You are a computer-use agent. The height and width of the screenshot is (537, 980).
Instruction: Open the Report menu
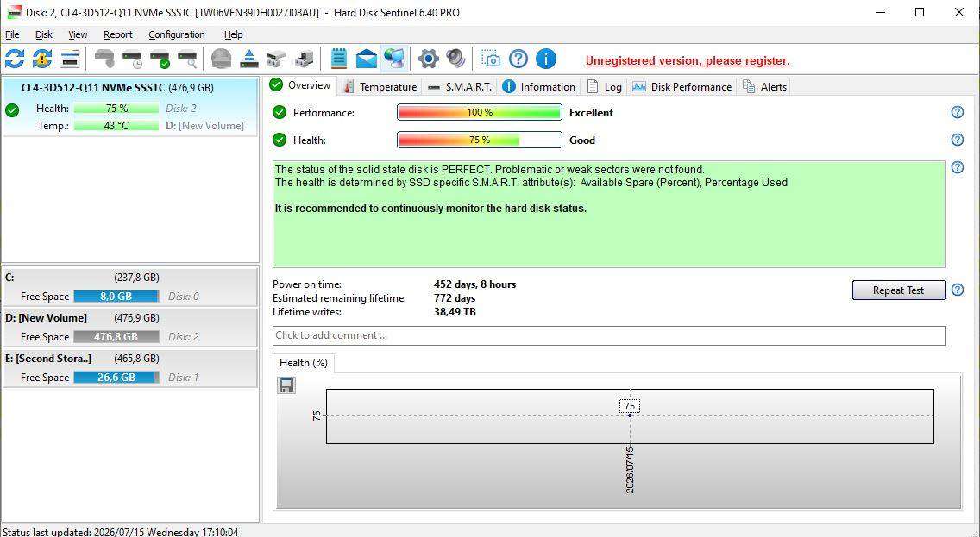pyautogui.click(x=117, y=35)
